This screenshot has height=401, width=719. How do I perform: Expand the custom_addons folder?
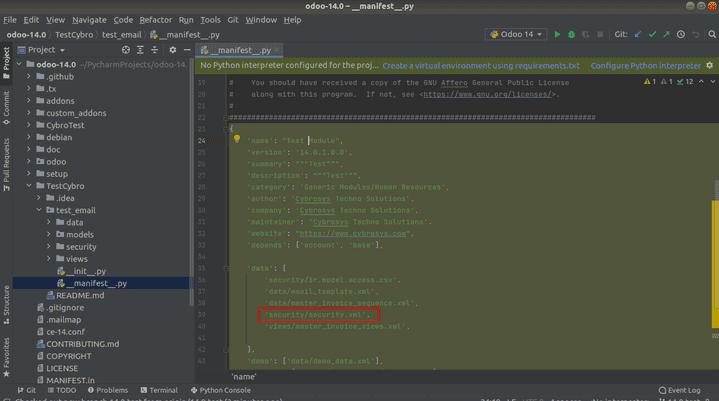[29, 113]
